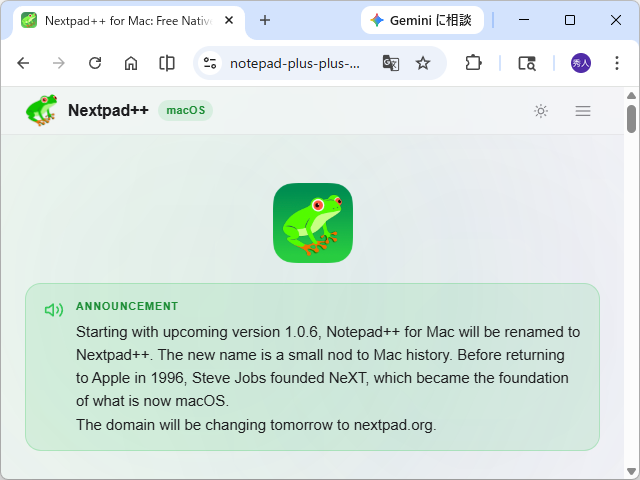Click the vertical scrollbar thumb
Viewport: 640px width, 480px height.
click(631, 119)
